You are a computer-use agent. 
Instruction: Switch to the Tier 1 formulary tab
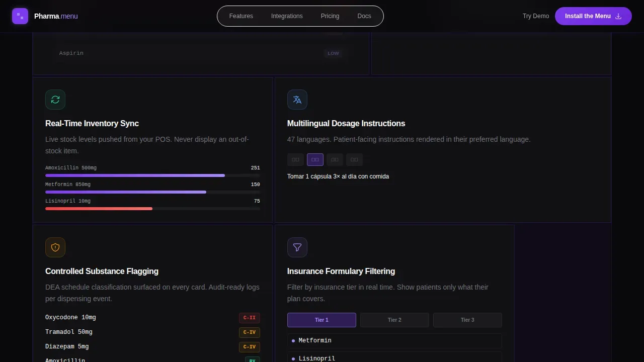point(321,320)
